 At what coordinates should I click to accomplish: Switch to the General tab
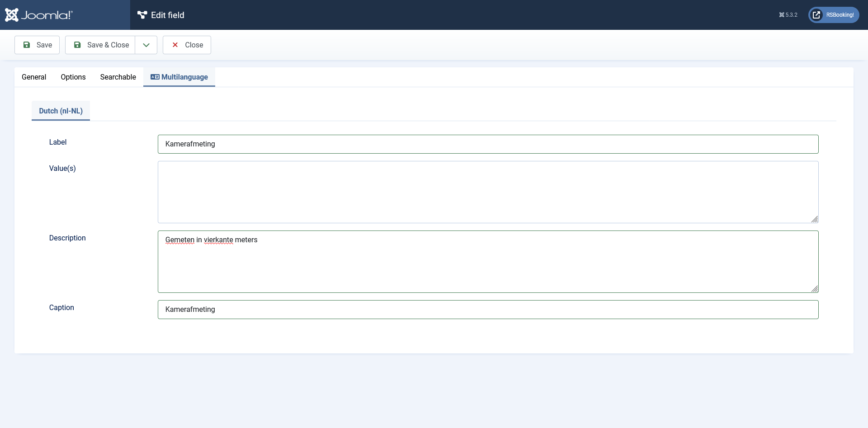[x=34, y=77]
